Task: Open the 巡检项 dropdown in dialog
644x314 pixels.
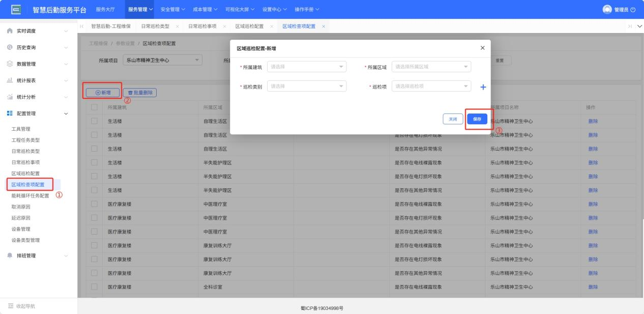Action: coord(431,87)
